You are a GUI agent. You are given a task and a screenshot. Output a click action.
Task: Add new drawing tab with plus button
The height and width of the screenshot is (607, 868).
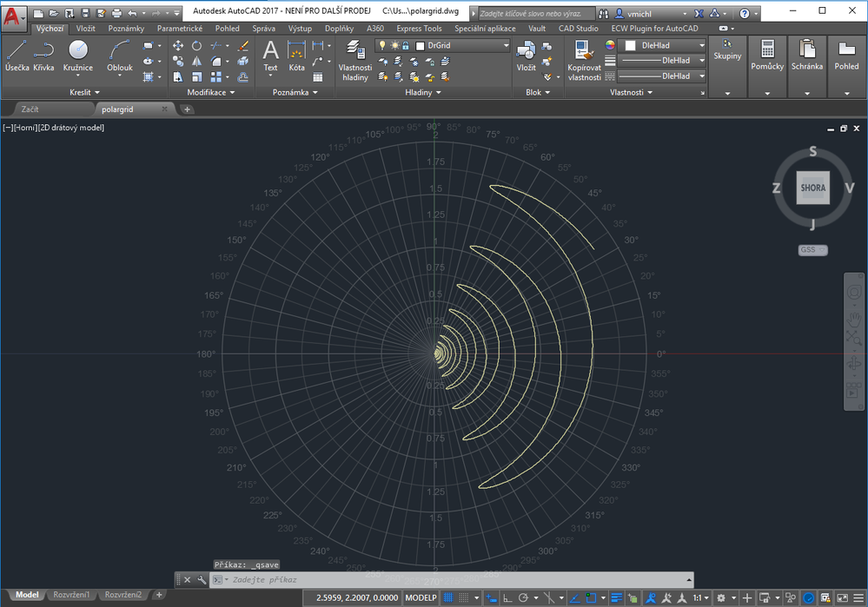click(187, 109)
